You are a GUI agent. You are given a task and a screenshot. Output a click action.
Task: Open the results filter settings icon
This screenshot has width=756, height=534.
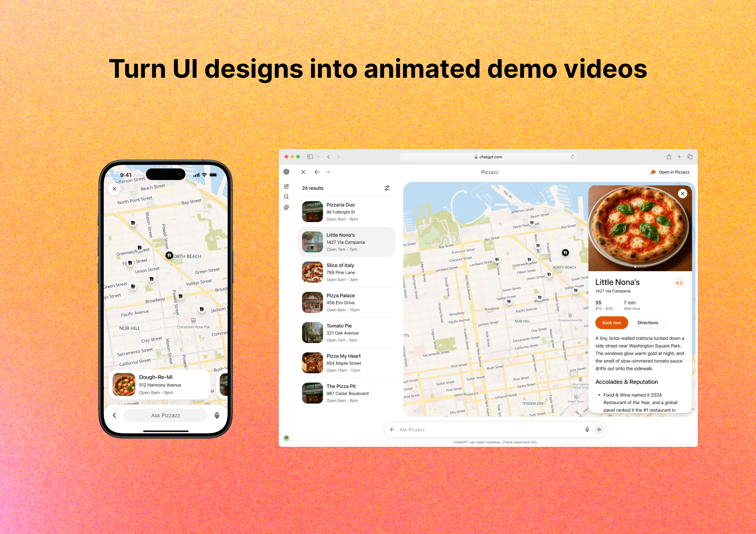pos(387,188)
